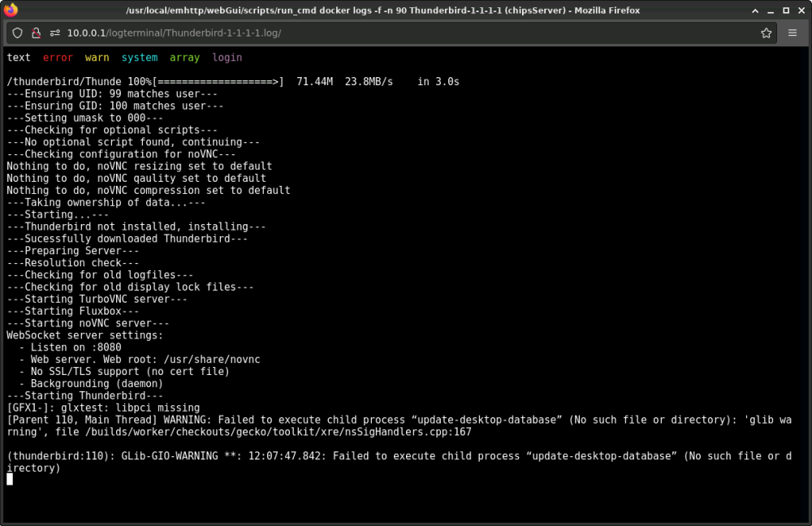Click "[GFX1-]: glxtest: libpci missing" line

[x=103, y=408]
